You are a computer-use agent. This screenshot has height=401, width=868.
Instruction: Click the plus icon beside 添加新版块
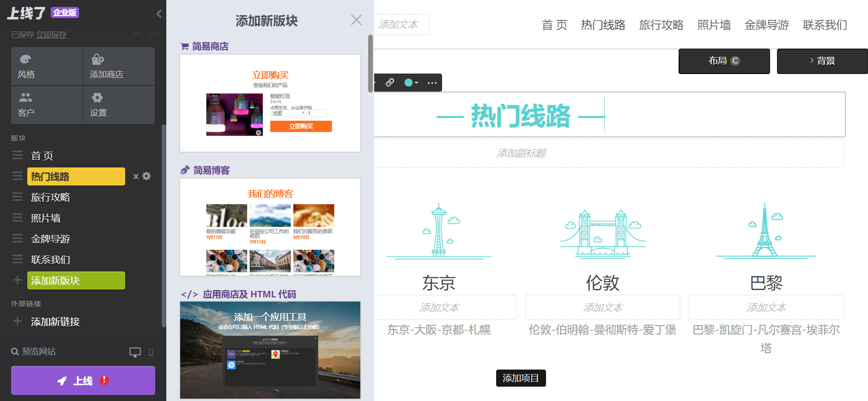18,280
